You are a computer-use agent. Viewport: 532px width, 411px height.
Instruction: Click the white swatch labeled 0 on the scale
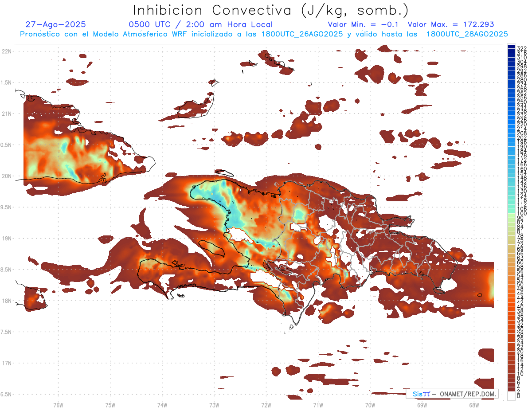point(512,395)
